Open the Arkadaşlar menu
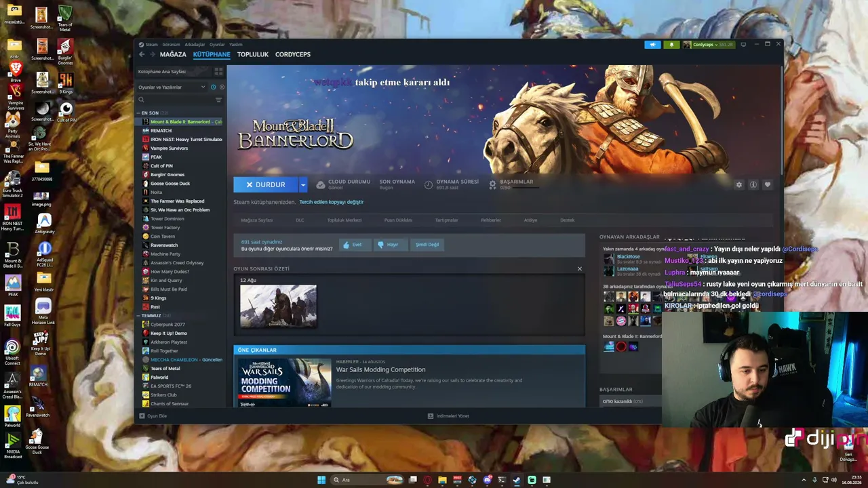The image size is (868, 488). click(x=195, y=45)
